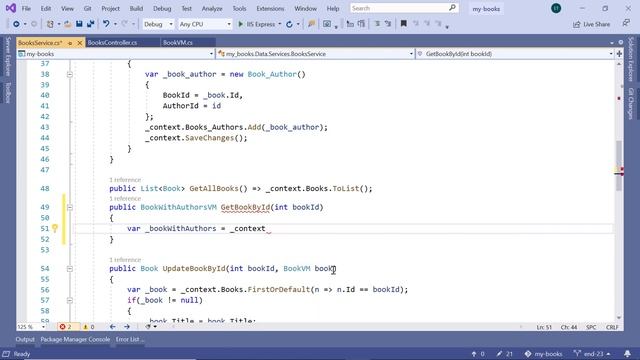Open the Debug menu
Image resolution: width=640 pixels, height=360 pixels.
[x=162, y=9]
